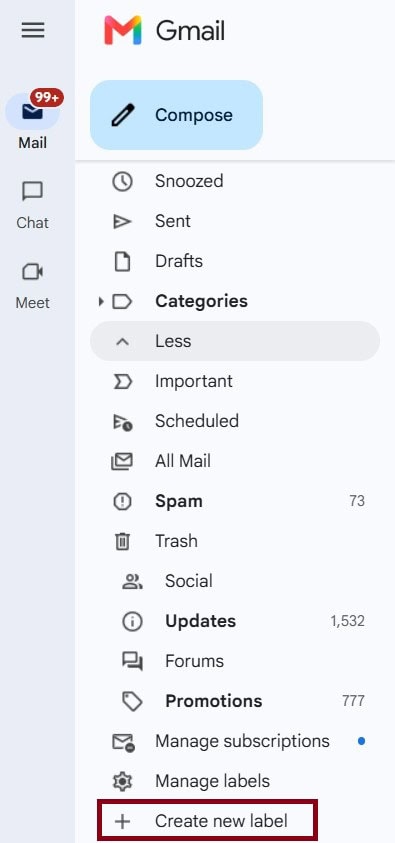
Task: Click the Gmail logo icon
Action: pos(123,30)
